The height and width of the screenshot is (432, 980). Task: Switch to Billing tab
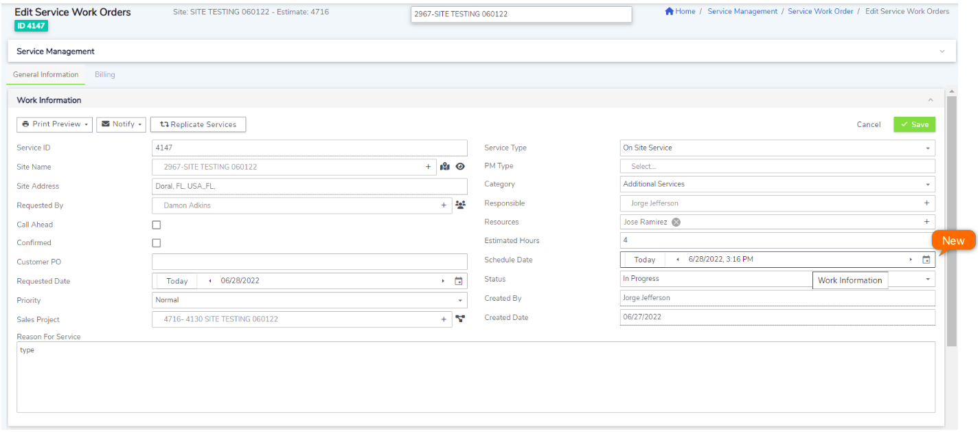(x=105, y=74)
